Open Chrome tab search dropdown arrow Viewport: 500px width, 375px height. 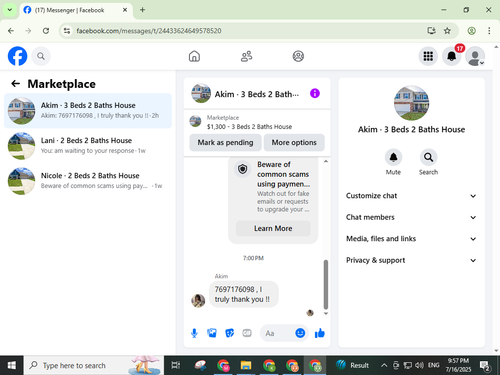[x=10, y=10]
